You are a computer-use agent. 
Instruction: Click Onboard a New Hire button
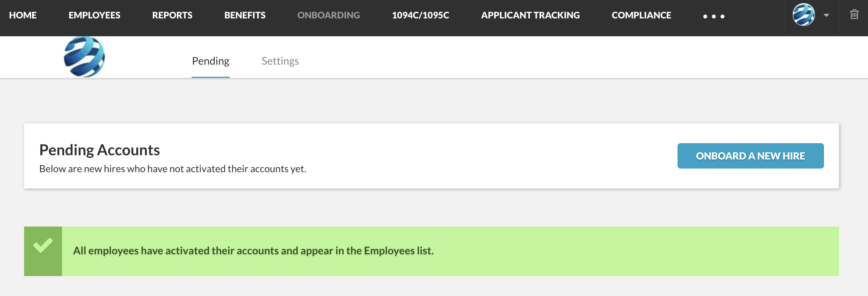[750, 156]
